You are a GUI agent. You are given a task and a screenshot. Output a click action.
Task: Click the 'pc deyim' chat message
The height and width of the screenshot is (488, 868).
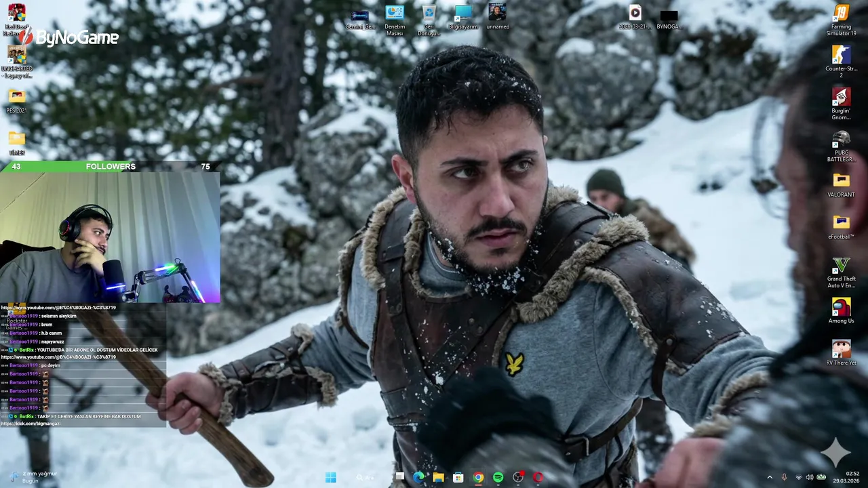pos(50,365)
